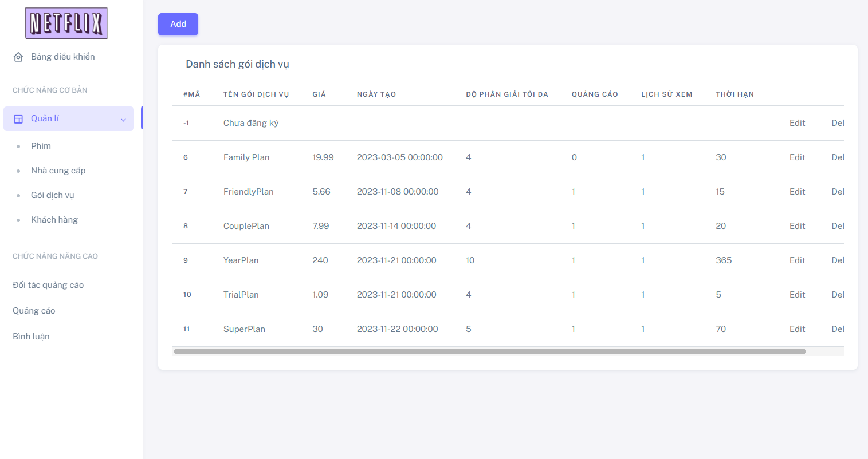Click the duration value 70

(x=721, y=329)
